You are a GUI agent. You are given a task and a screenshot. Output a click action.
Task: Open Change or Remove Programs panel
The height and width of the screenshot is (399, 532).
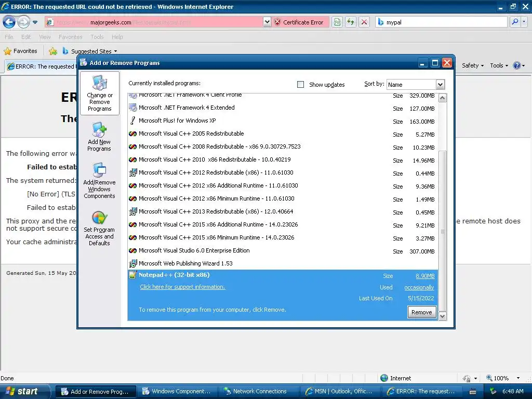pyautogui.click(x=99, y=94)
